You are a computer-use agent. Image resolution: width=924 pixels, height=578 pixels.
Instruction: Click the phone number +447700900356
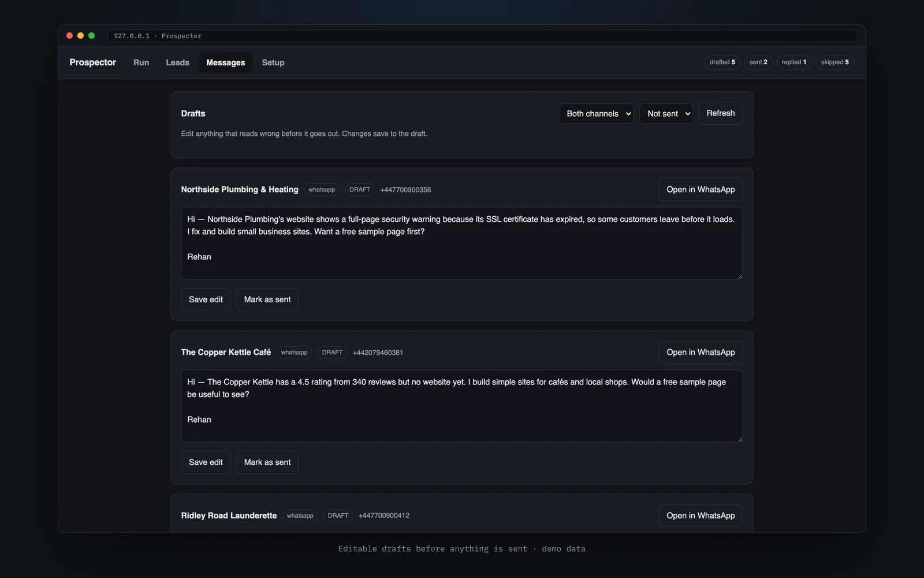point(405,190)
